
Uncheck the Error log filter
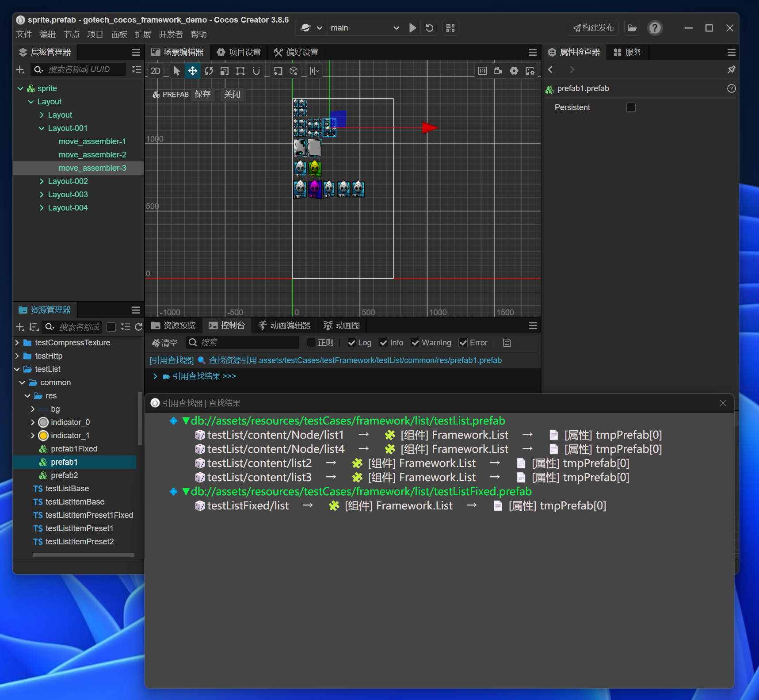point(463,343)
